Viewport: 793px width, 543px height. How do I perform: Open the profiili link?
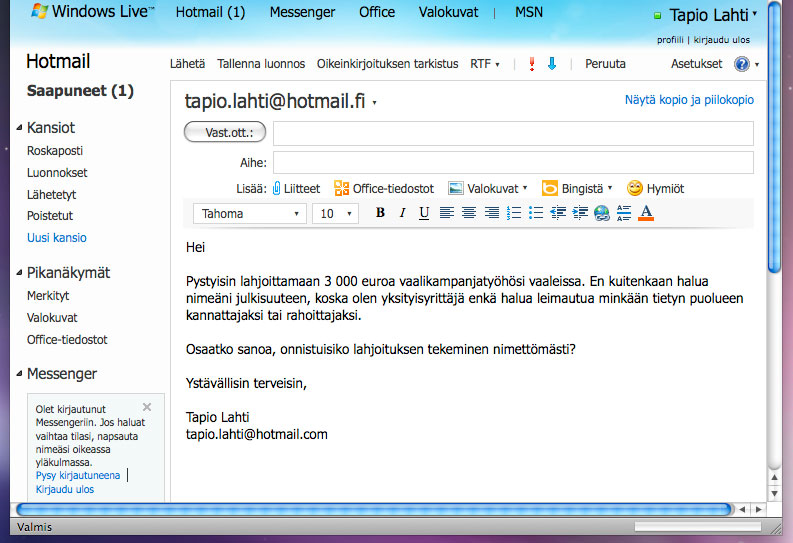point(670,40)
